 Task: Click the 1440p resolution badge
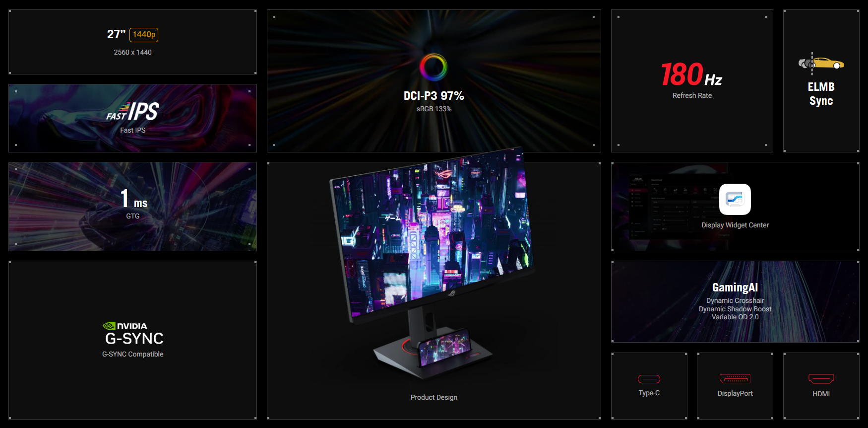[x=144, y=35]
